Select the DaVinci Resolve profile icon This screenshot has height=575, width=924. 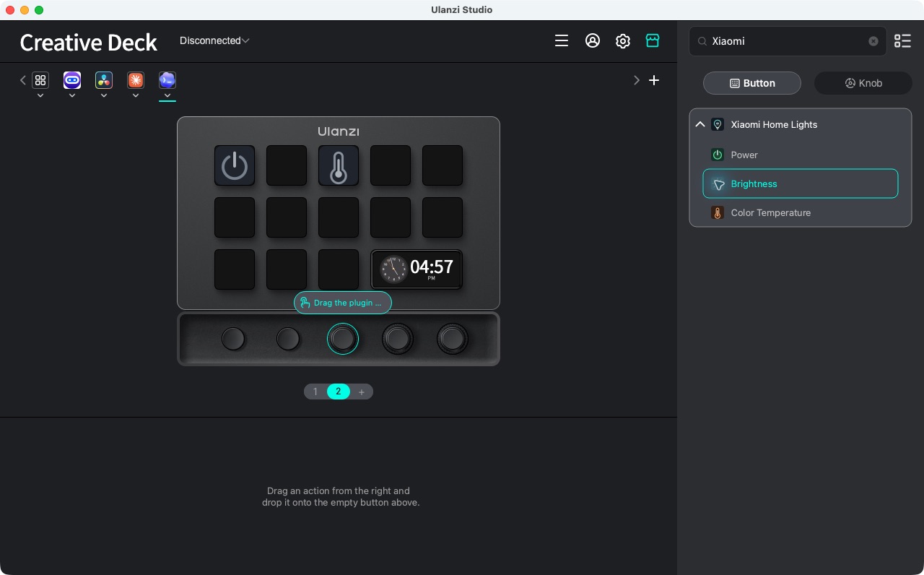pos(104,80)
